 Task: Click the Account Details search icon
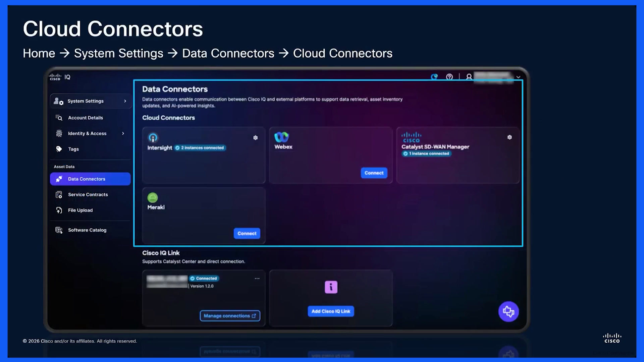pyautogui.click(x=59, y=118)
